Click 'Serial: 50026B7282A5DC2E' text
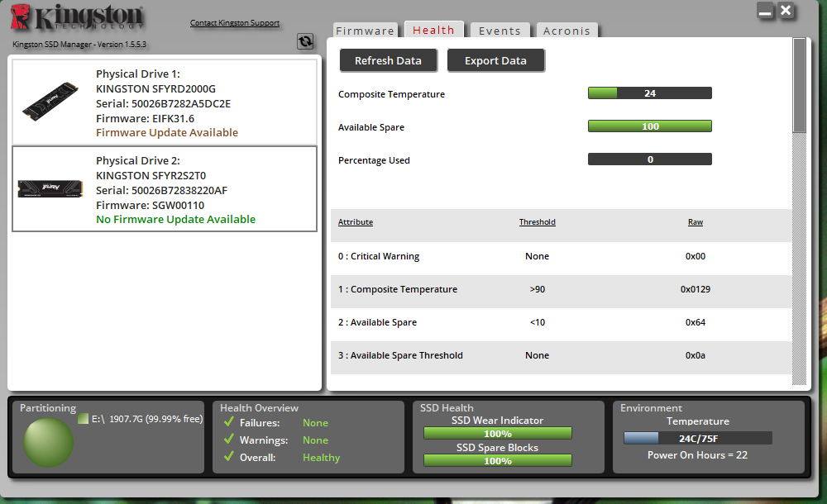The image size is (827, 504). tap(163, 103)
